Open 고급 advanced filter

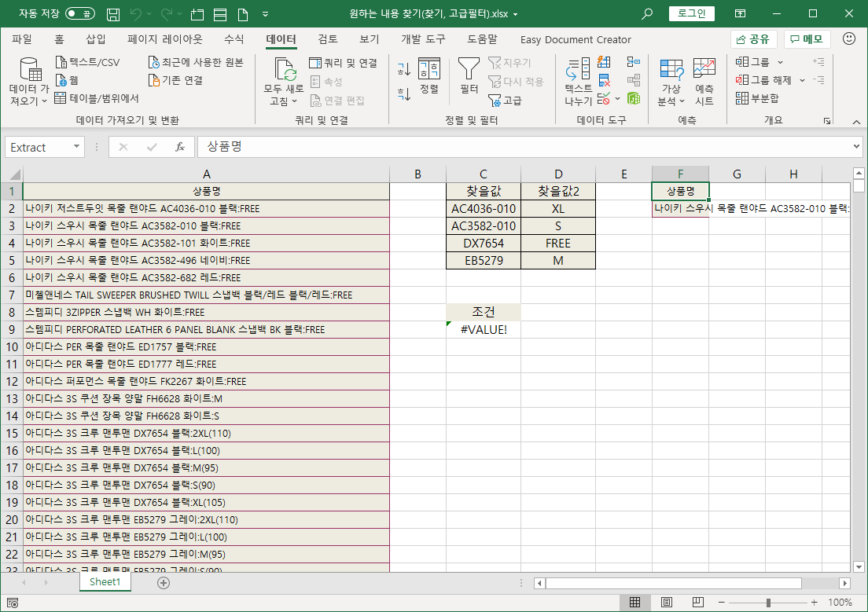[x=505, y=101]
